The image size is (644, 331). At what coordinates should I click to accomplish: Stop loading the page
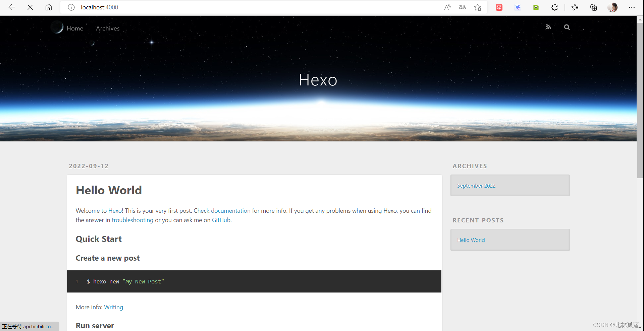tap(30, 7)
